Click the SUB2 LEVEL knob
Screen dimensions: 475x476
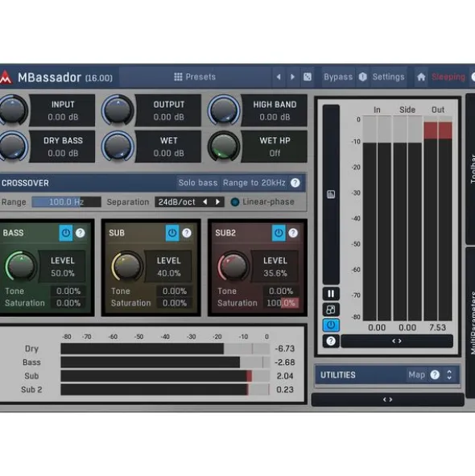[233, 266]
